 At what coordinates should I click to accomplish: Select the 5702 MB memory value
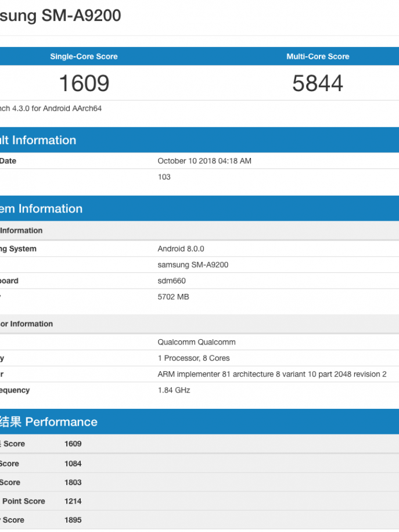174,297
